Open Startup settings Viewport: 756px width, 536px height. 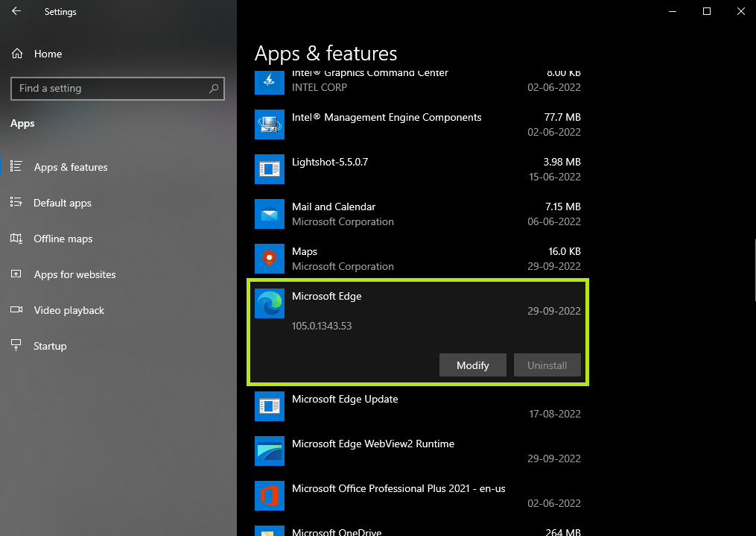[x=118, y=345]
